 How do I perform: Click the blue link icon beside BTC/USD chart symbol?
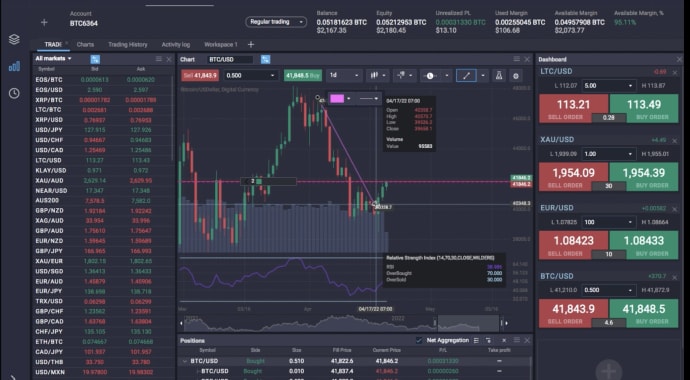[x=265, y=59]
